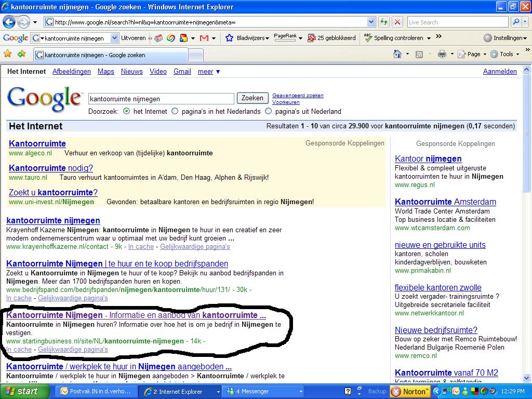This screenshot has height=399, width=532.
Task: Open Voorkeuren link
Action: pos(286,102)
